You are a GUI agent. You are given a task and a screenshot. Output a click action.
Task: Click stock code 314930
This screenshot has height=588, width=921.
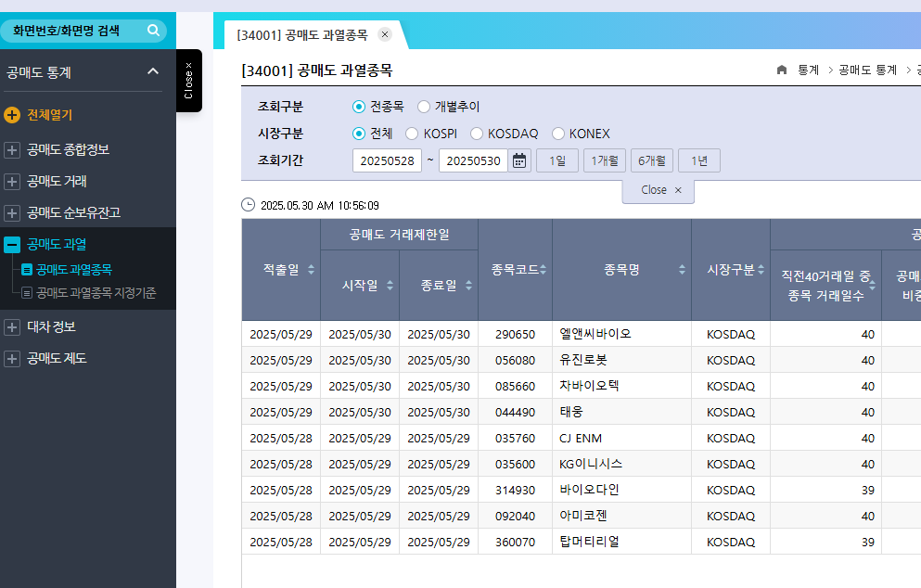click(x=515, y=490)
